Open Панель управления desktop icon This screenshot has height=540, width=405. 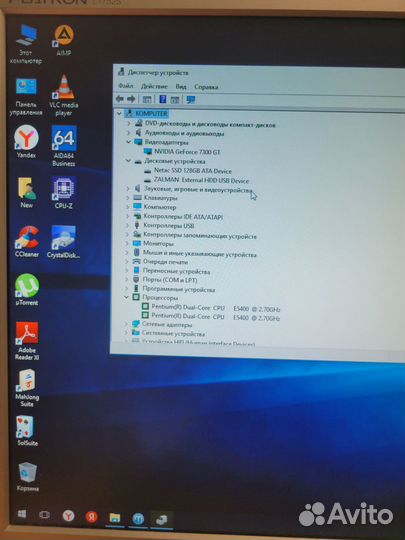[x=26, y=96]
